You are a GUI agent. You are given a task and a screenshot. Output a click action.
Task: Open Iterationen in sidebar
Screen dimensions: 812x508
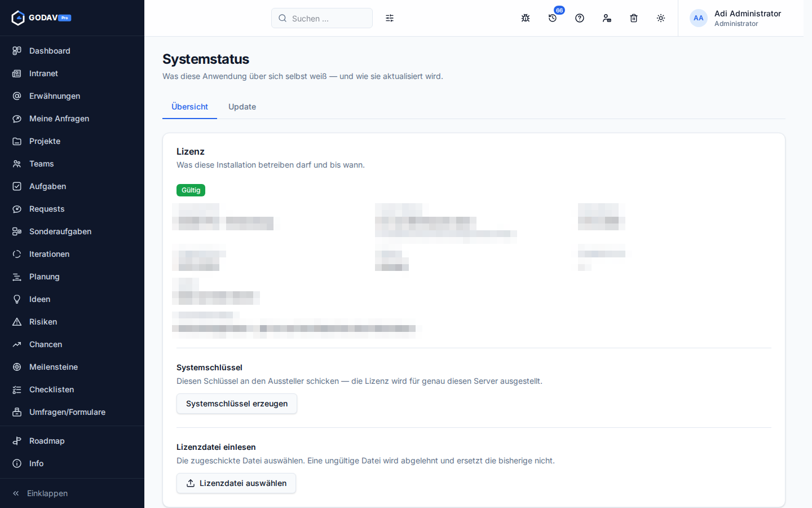72,254
